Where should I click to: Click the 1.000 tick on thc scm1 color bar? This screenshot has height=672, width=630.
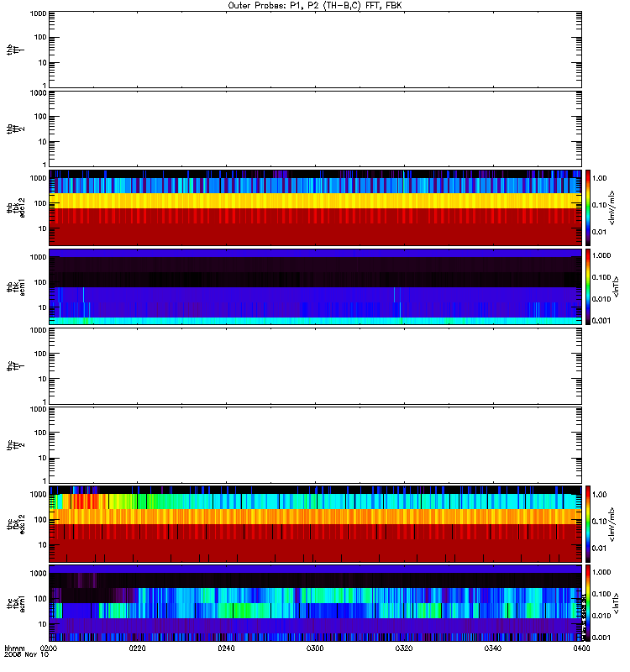click(601, 572)
